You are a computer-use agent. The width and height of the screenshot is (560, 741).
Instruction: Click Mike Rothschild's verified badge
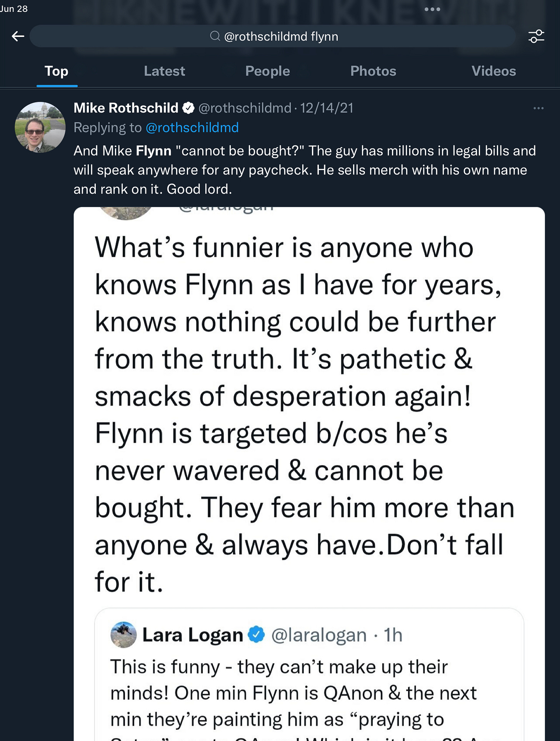(x=188, y=108)
